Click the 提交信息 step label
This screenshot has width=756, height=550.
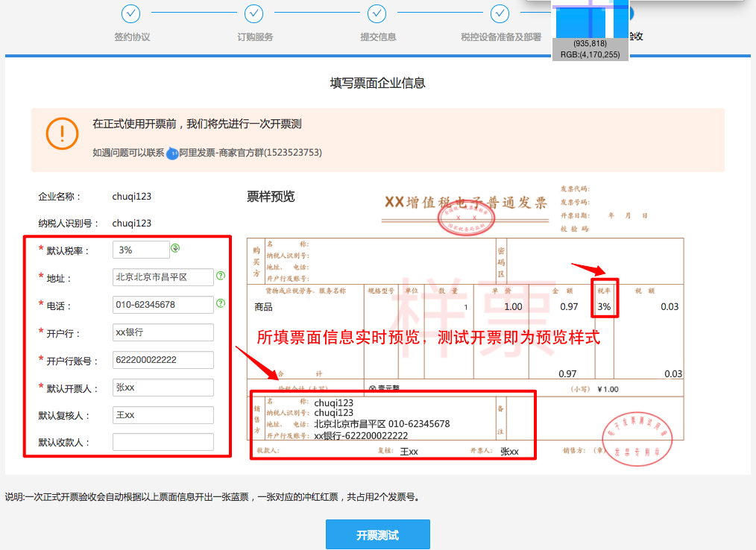(x=378, y=37)
